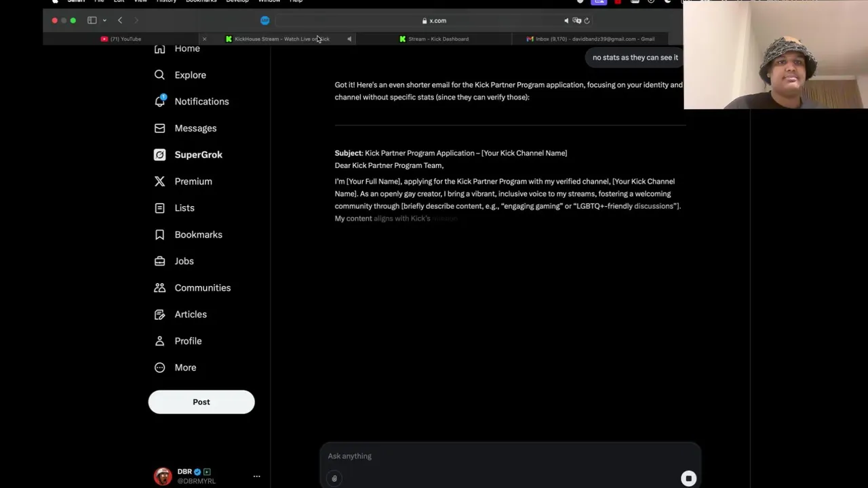Open the More circle icon
The height and width of the screenshot is (488, 868).
point(159,367)
